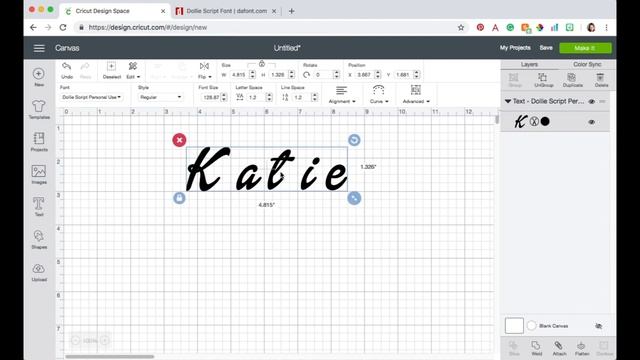Click the UnGroup icon

click(543, 78)
